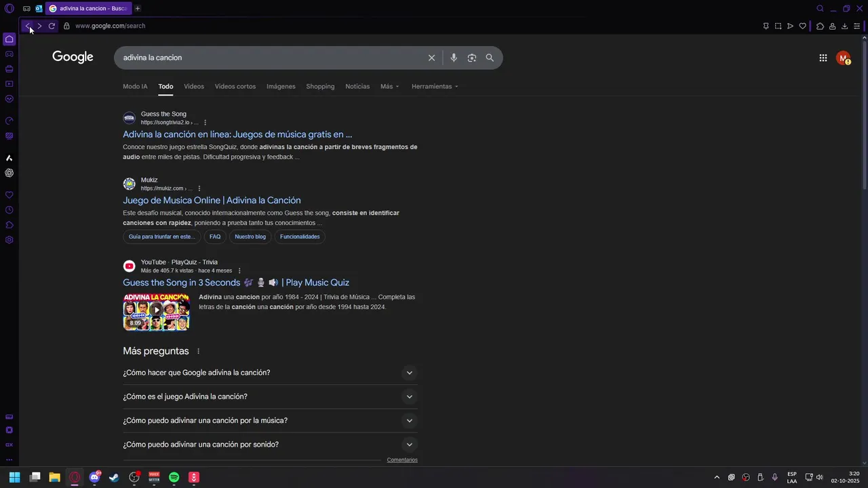The height and width of the screenshot is (488, 868).
Task: Open 'Adivina la canción en línea' result
Action: tap(237, 134)
